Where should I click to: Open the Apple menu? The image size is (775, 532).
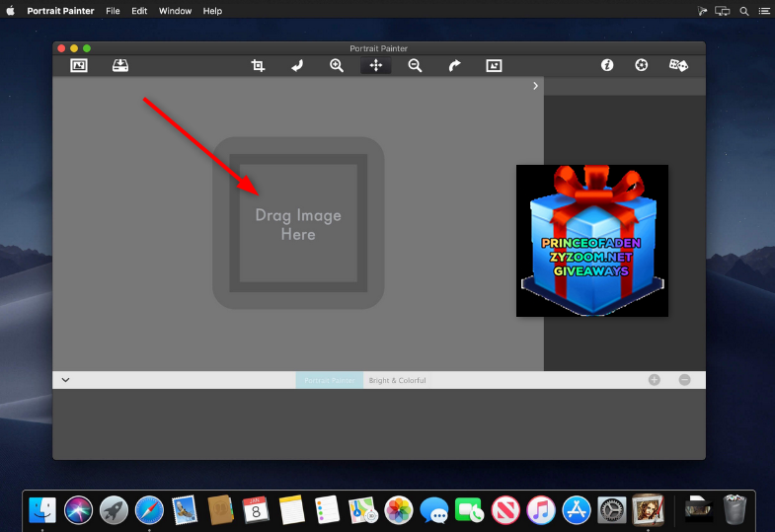(11, 11)
